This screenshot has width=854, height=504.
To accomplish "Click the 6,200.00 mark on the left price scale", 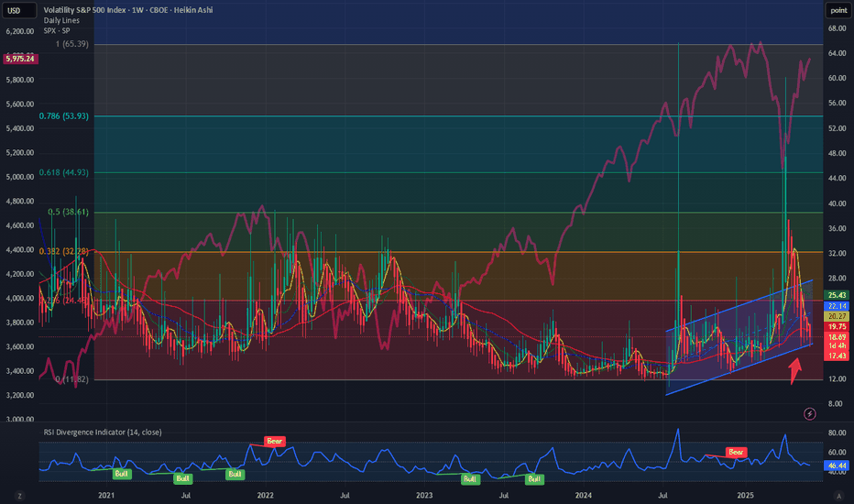I will pos(20,31).
